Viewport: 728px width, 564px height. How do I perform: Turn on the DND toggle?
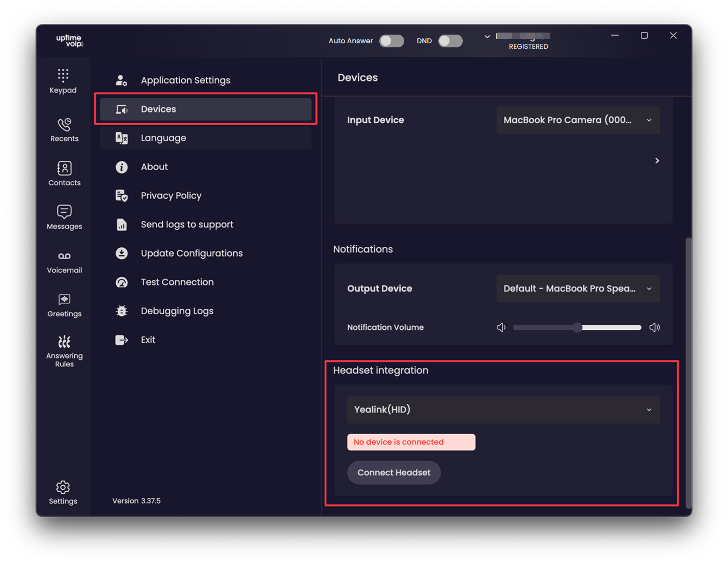point(451,41)
